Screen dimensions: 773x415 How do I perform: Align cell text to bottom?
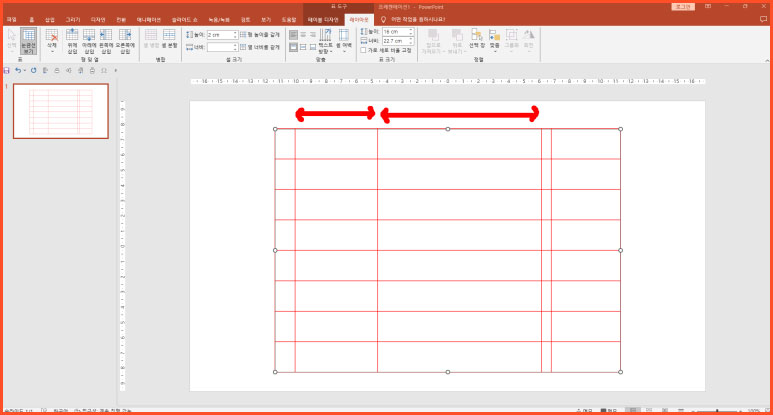click(313, 47)
